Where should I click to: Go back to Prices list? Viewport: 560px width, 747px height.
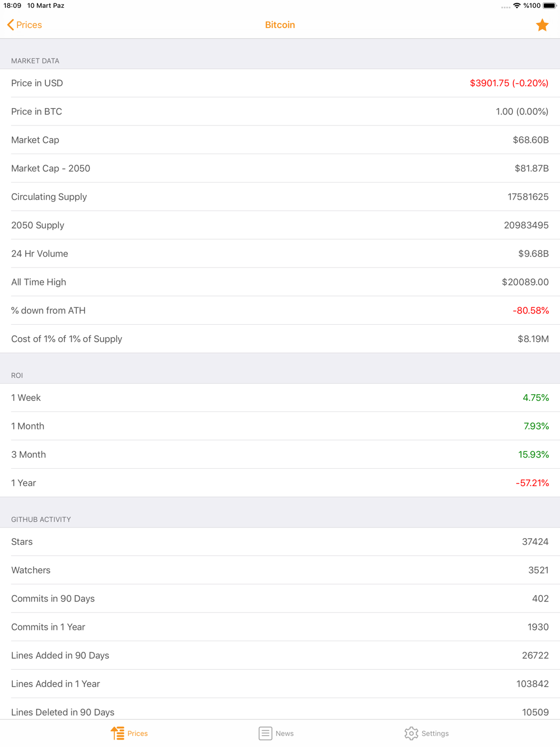click(x=25, y=25)
